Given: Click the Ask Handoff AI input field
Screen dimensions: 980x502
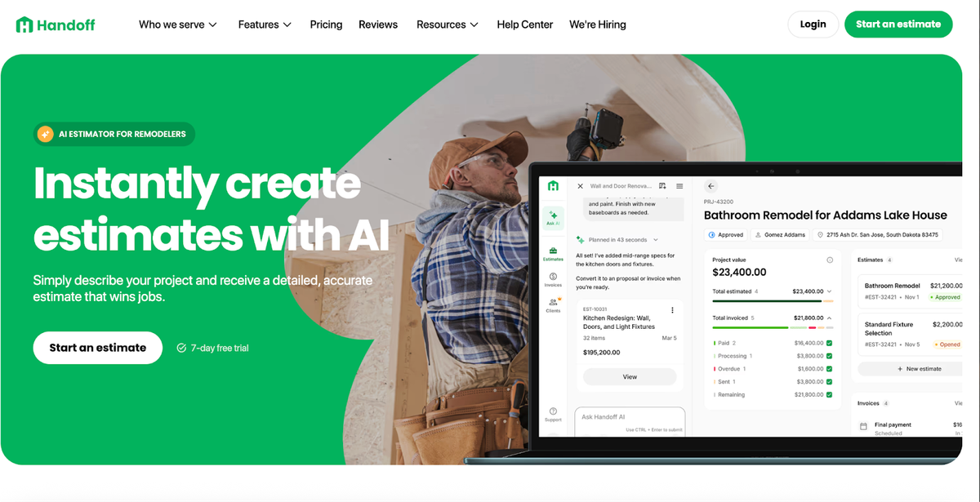Looking at the screenshot, I should tap(630, 420).
